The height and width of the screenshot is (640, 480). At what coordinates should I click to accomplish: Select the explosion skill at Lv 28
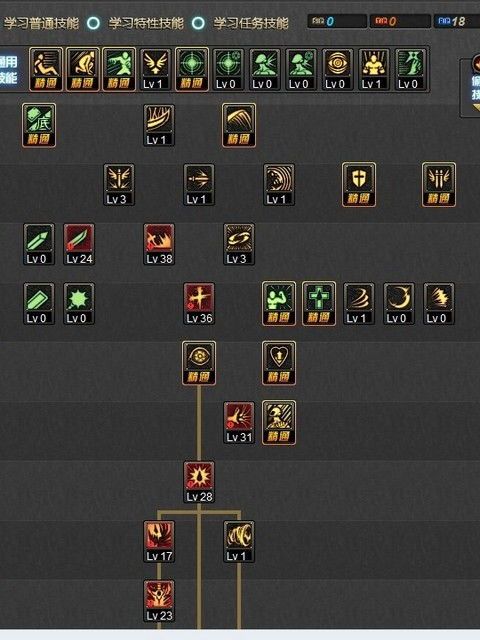tap(199, 482)
